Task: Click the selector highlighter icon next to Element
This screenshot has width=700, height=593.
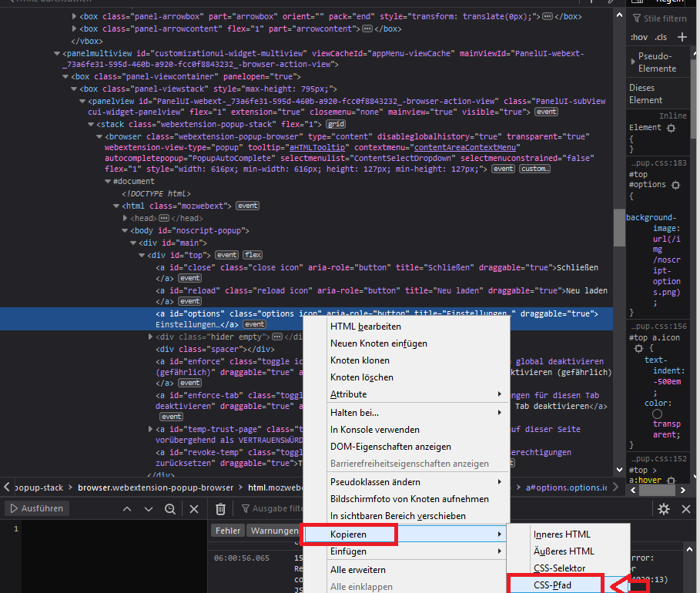Action: pyautogui.click(x=671, y=128)
